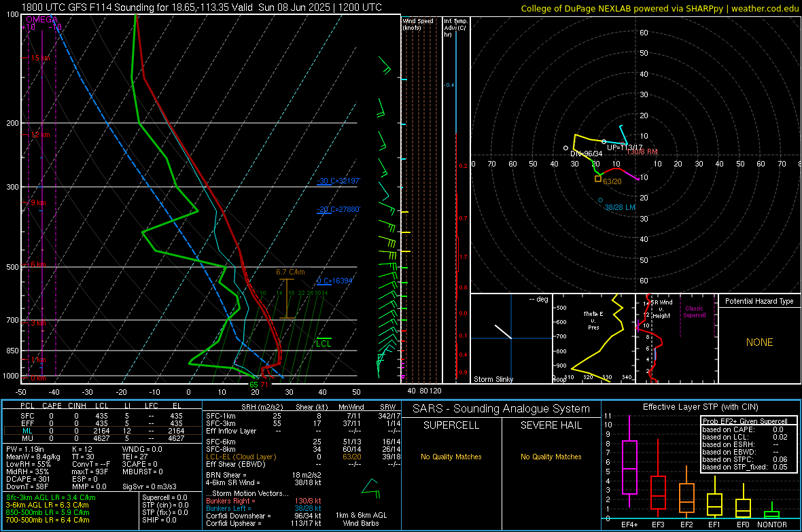Click the Supercell = 0.0 composite value
The width and height of the screenshot is (802, 532).
164,497
